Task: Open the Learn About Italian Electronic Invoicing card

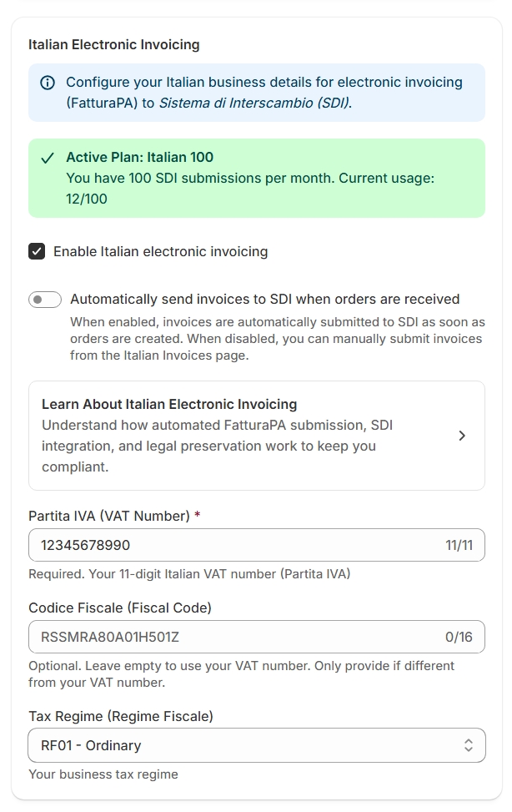Action: (256, 435)
